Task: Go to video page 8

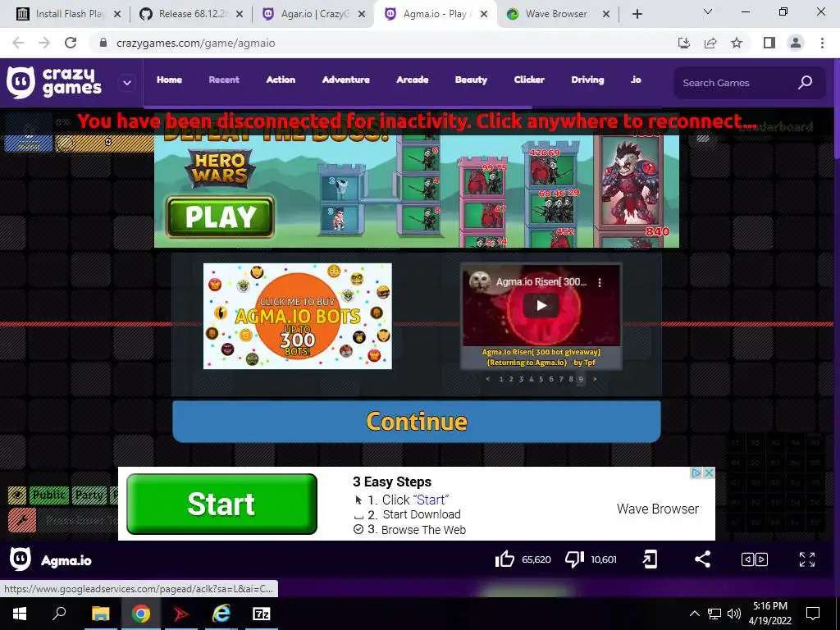Action: [571, 379]
